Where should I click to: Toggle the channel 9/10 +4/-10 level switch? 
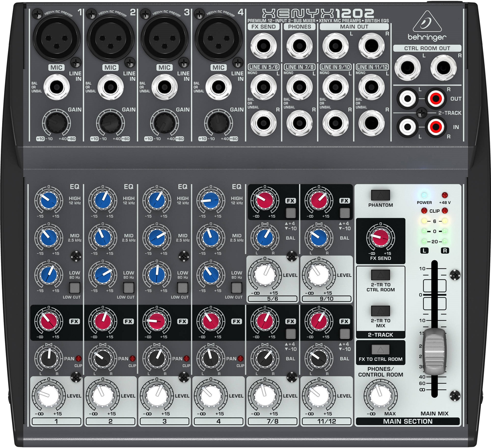pos(345,213)
